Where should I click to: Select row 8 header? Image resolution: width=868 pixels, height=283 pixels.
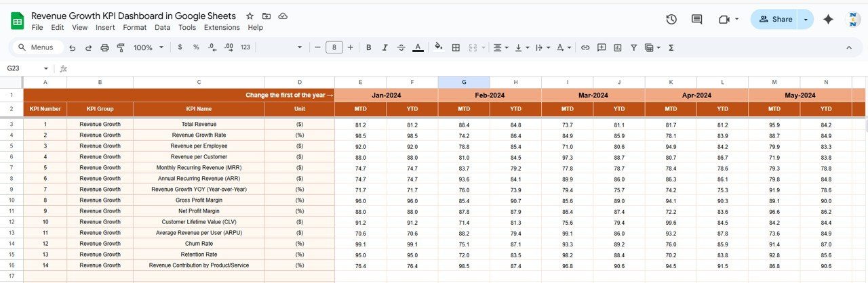11,179
